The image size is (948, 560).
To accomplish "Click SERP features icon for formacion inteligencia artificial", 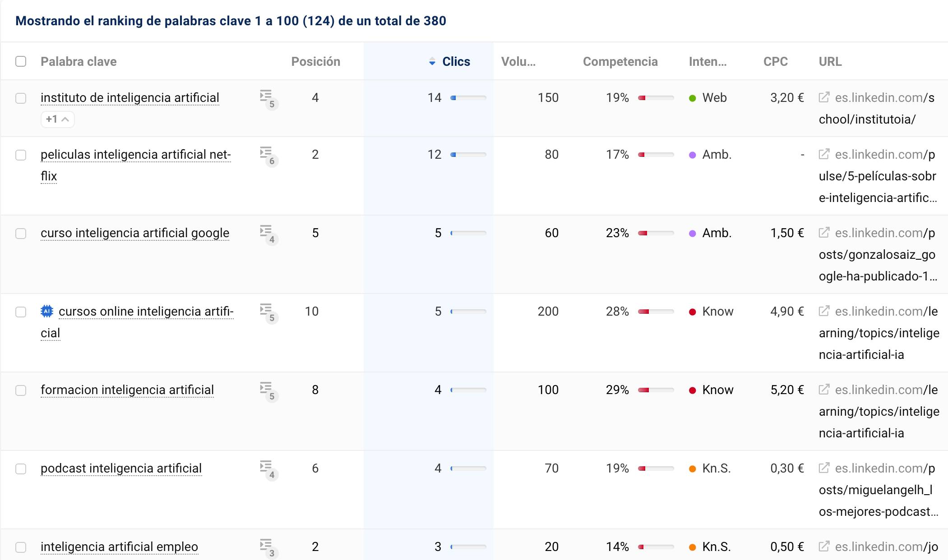I will pyautogui.click(x=268, y=390).
